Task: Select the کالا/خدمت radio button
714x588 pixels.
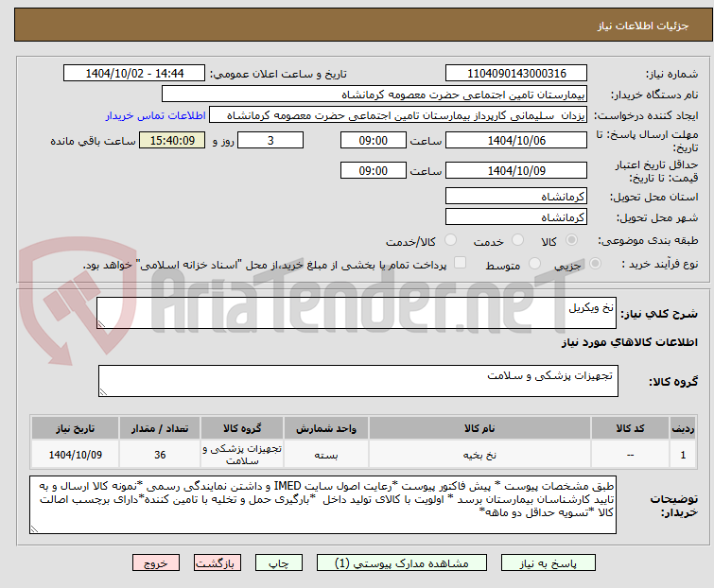Action: click(450, 240)
